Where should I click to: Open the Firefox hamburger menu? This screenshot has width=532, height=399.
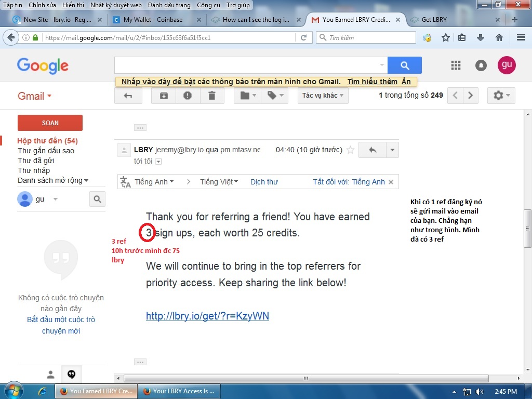521,37
